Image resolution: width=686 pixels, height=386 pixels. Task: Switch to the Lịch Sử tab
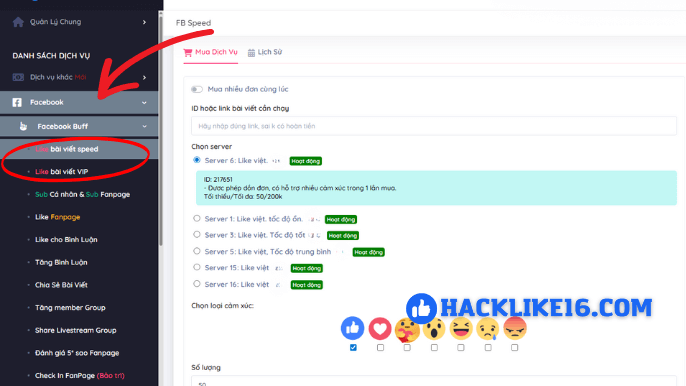coord(265,53)
